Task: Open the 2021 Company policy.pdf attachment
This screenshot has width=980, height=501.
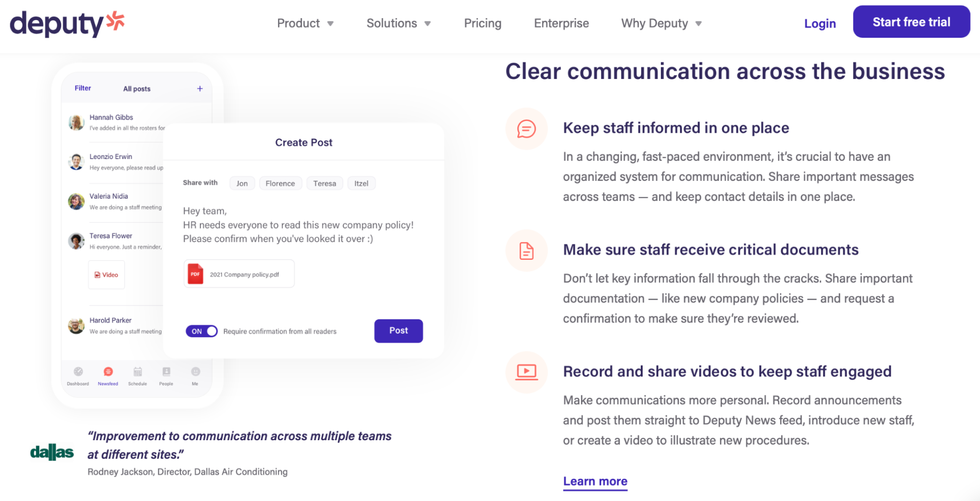Action: click(239, 274)
